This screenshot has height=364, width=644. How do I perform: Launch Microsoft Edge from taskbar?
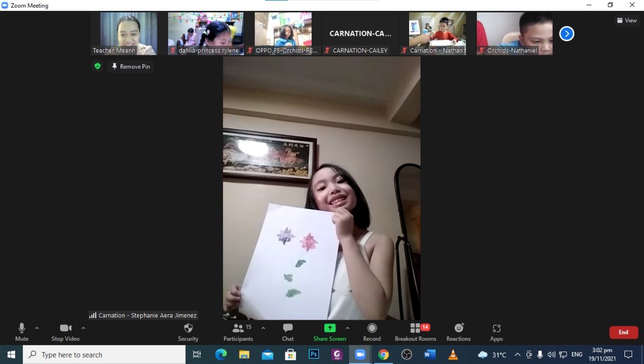click(x=221, y=355)
